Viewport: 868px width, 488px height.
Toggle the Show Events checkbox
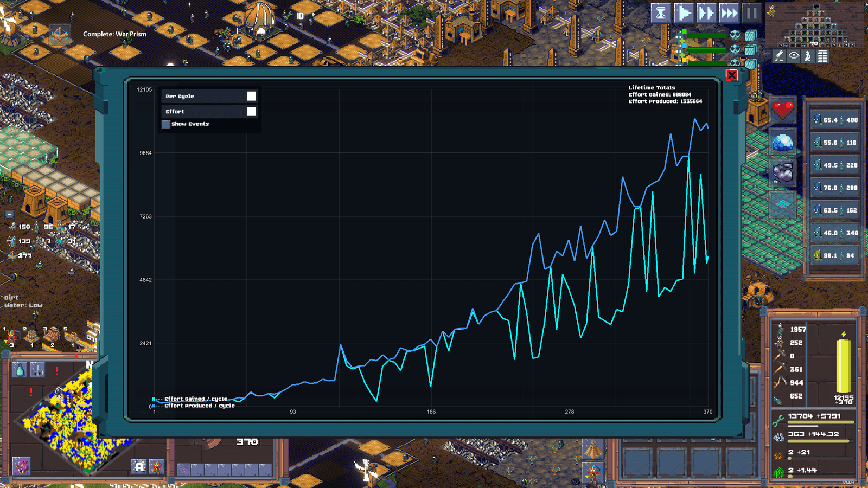pyautogui.click(x=166, y=124)
